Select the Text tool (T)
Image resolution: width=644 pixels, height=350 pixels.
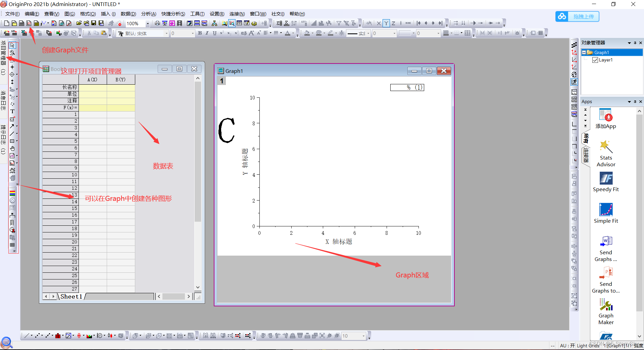point(12,112)
